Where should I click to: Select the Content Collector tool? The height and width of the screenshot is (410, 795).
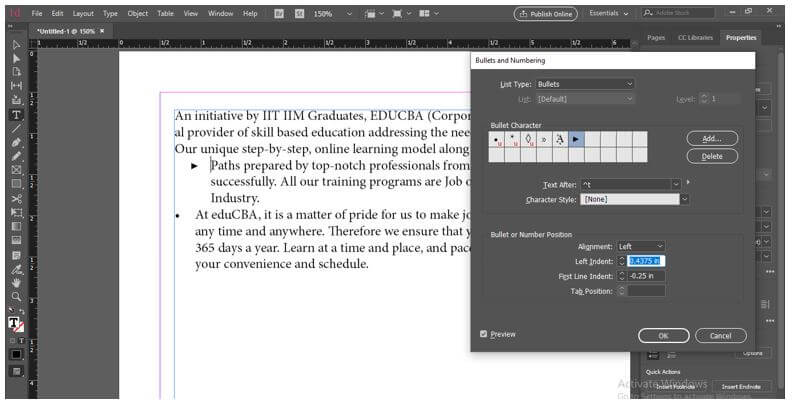(x=16, y=100)
